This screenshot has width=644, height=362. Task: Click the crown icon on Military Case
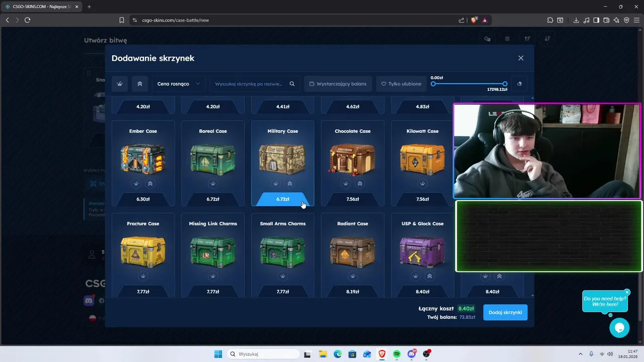click(276, 184)
